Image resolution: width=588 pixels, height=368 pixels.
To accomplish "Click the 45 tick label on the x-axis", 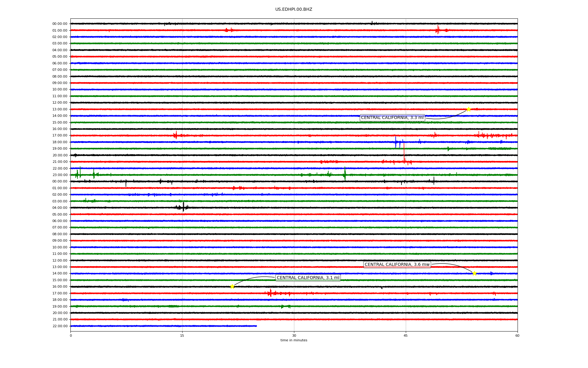I will 405,335.
